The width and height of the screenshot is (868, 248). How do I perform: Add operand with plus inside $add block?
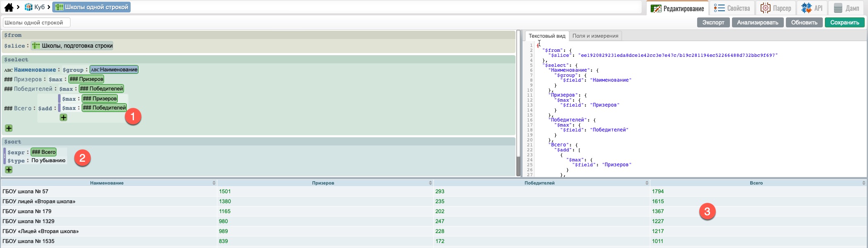[x=63, y=117]
